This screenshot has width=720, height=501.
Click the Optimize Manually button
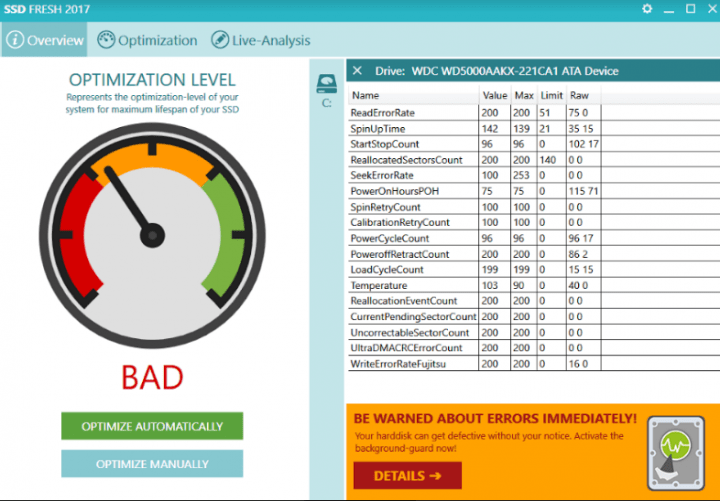152,464
